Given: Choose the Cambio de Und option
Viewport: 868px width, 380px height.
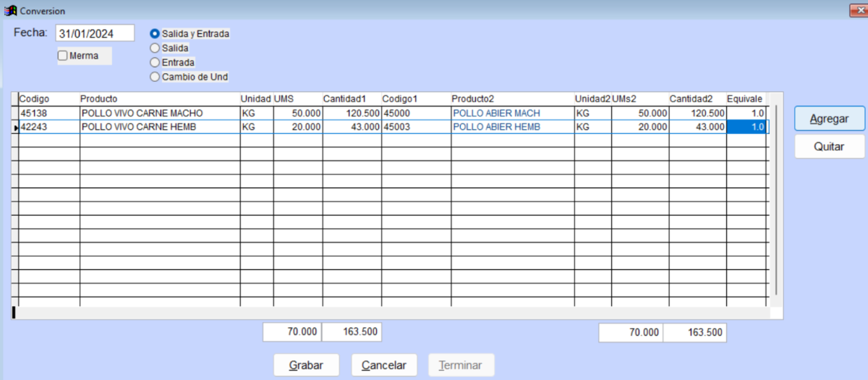Looking at the screenshot, I should click(154, 77).
